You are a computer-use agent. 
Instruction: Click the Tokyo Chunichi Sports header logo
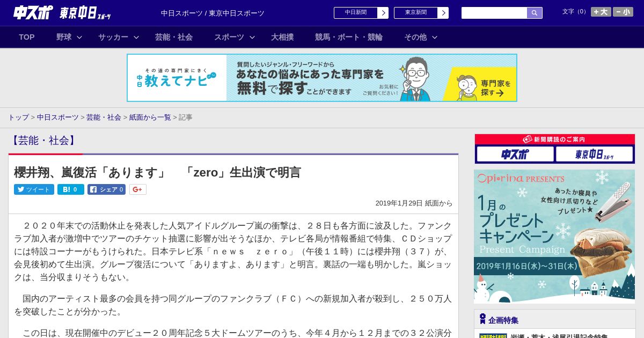tap(85, 13)
